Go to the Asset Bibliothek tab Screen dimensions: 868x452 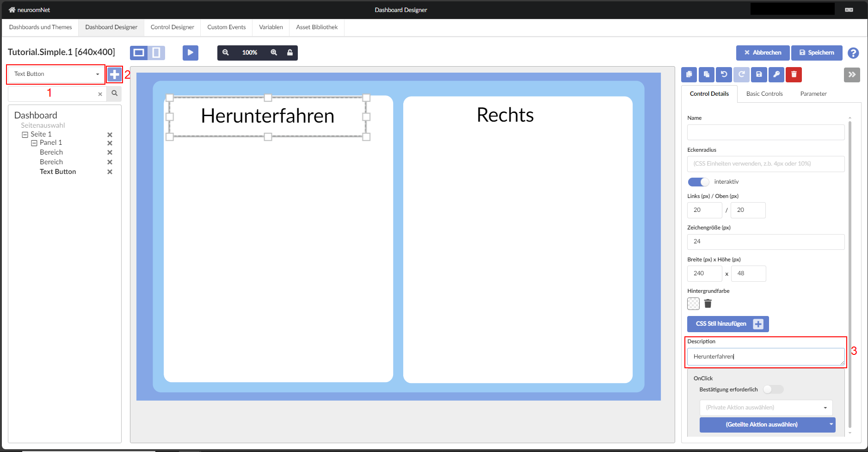tap(317, 27)
